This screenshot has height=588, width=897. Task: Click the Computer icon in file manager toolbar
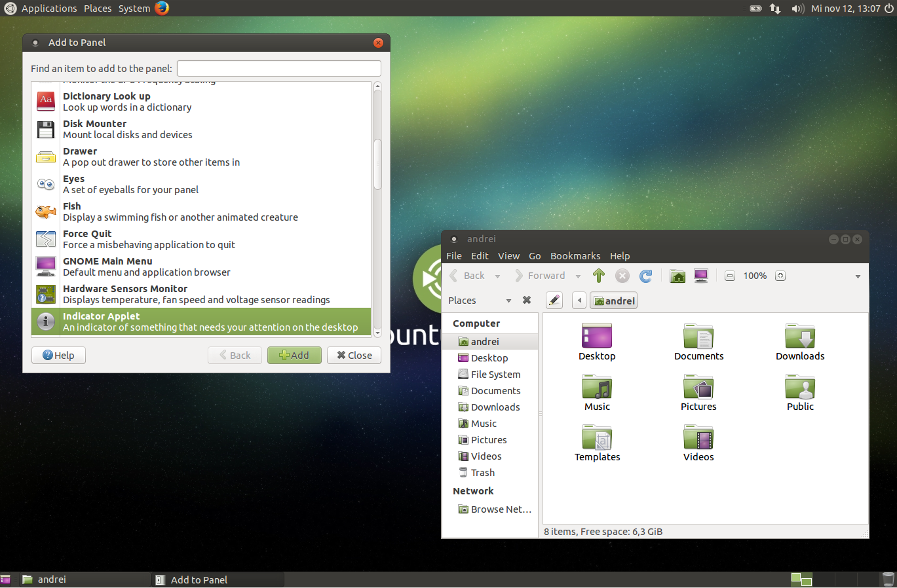[701, 276]
